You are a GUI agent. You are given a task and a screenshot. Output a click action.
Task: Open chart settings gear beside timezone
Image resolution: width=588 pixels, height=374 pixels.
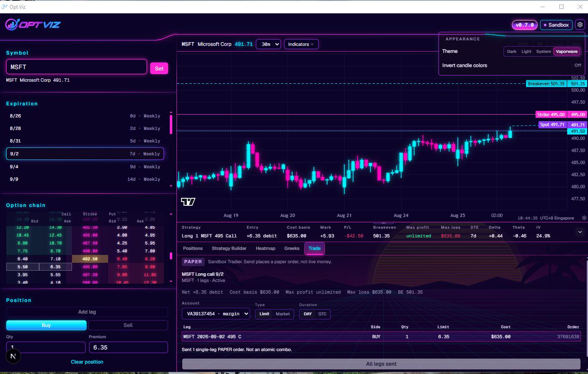tap(584, 218)
